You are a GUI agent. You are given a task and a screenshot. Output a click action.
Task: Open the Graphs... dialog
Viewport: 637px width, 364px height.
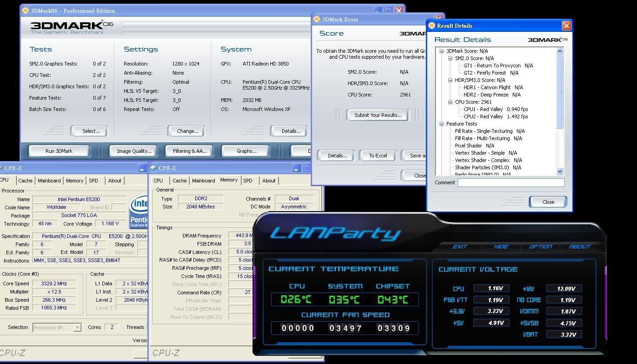tap(246, 151)
